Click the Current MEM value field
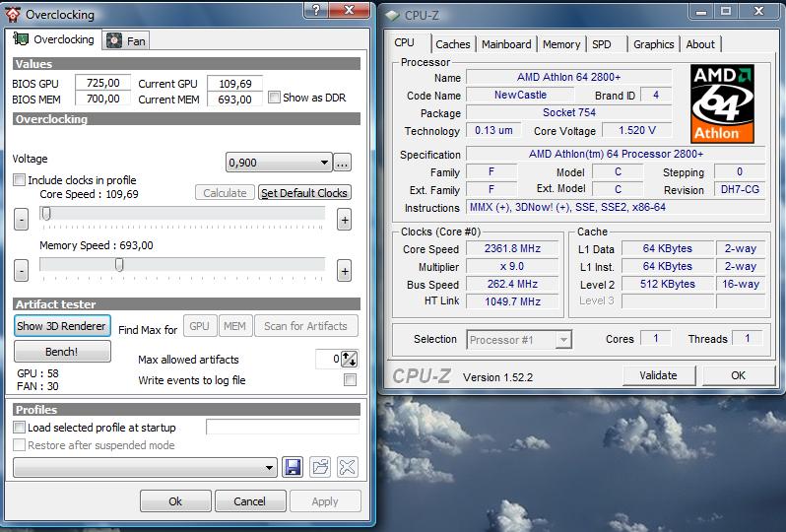 pyautogui.click(x=235, y=100)
